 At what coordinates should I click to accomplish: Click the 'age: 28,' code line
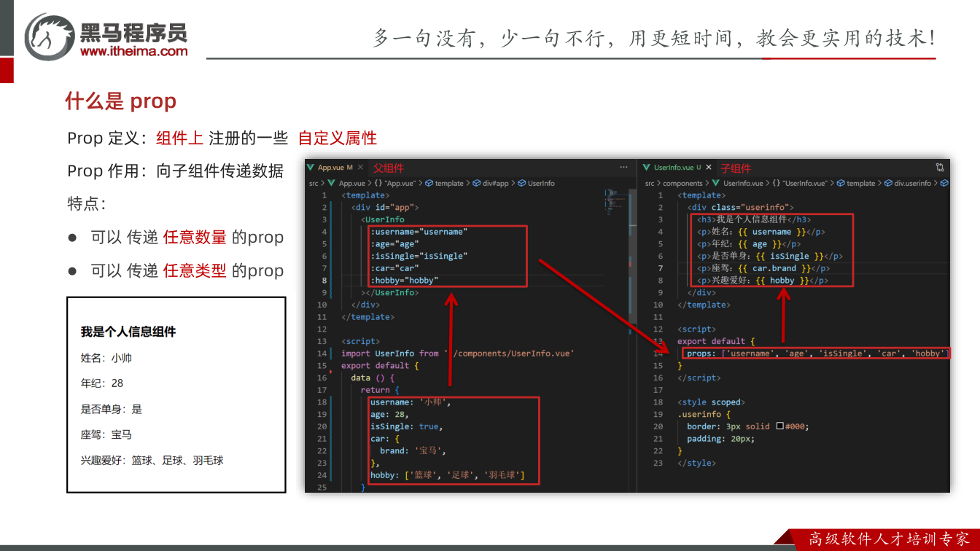point(389,414)
